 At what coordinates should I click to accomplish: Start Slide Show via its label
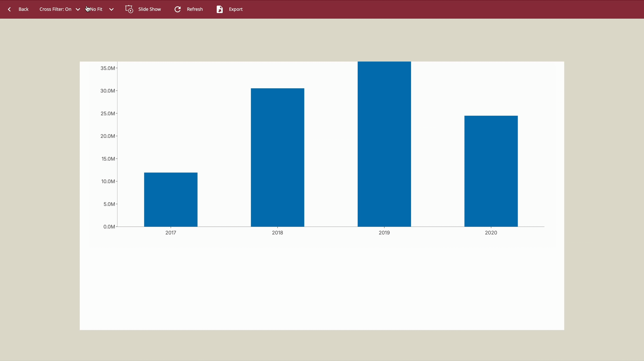coord(149,9)
